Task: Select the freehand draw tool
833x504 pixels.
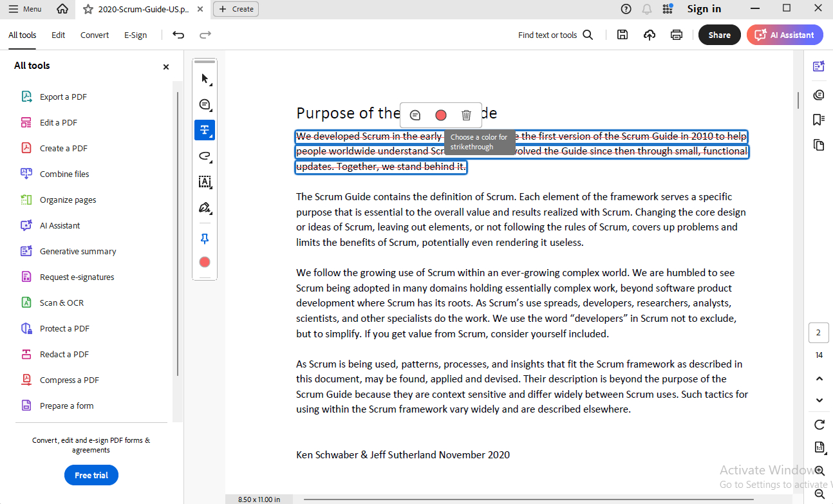Action: (x=205, y=156)
